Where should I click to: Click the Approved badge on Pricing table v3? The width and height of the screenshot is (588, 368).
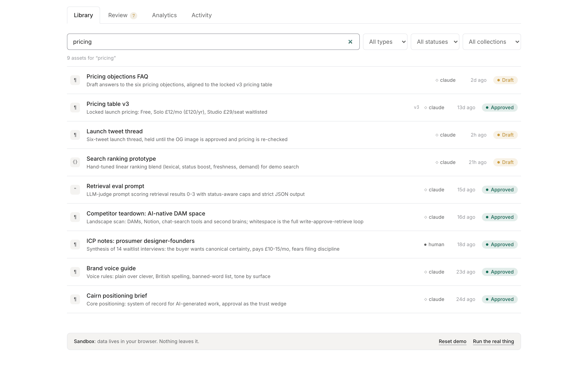pos(500,108)
